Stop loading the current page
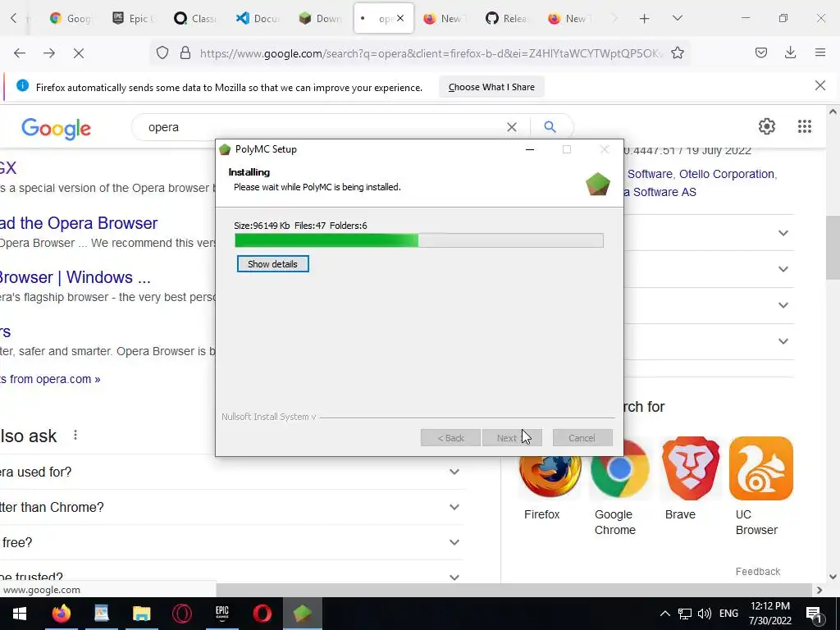The width and height of the screenshot is (840, 630). click(79, 52)
